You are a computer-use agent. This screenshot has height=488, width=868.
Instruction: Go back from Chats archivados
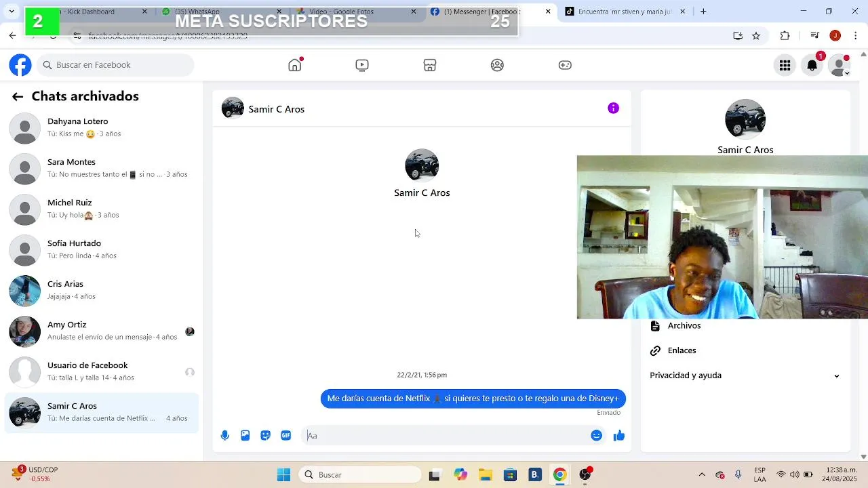click(x=18, y=97)
